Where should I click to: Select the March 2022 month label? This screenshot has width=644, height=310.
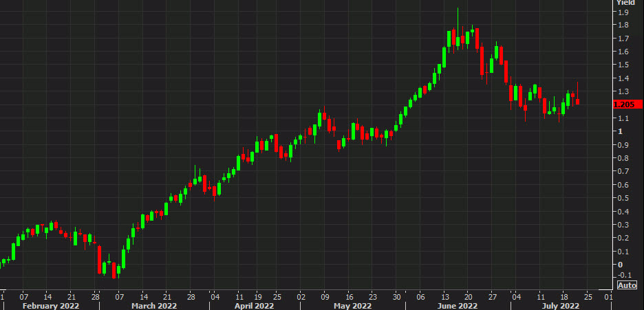click(x=155, y=306)
